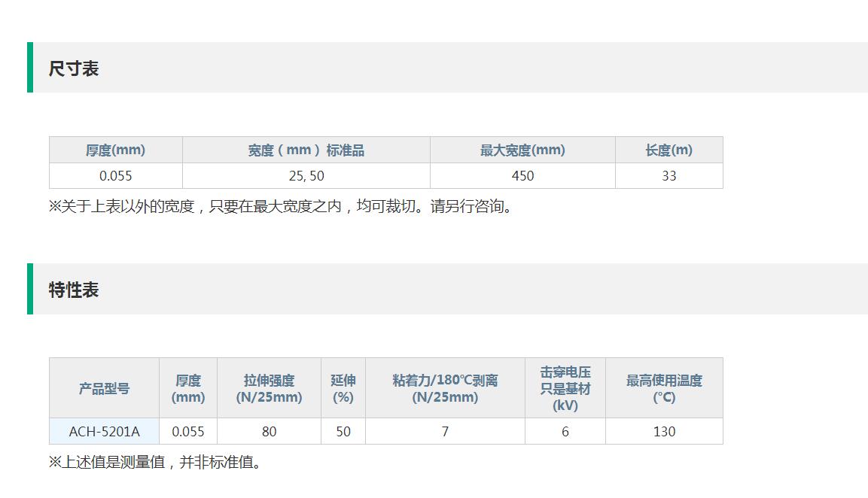Image resolution: width=868 pixels, height=498 pixels.
Task: Click the 33 length value cell
Action: click(669, 176)
